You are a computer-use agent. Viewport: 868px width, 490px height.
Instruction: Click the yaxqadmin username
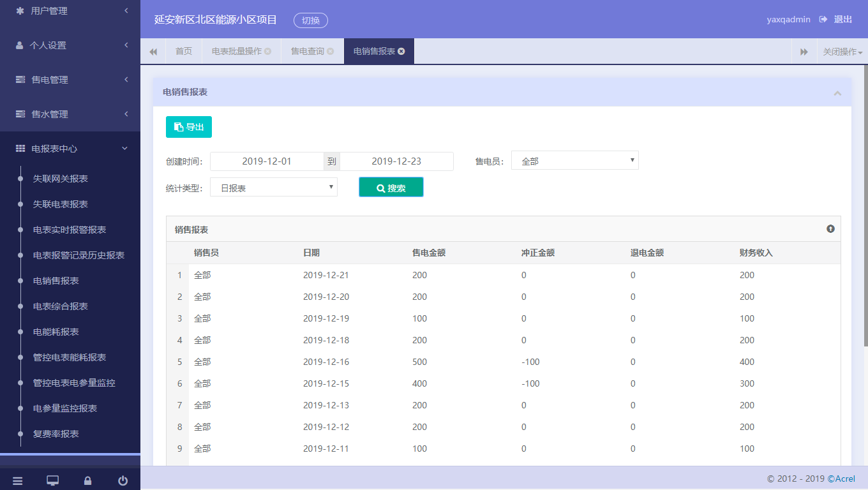788,19
